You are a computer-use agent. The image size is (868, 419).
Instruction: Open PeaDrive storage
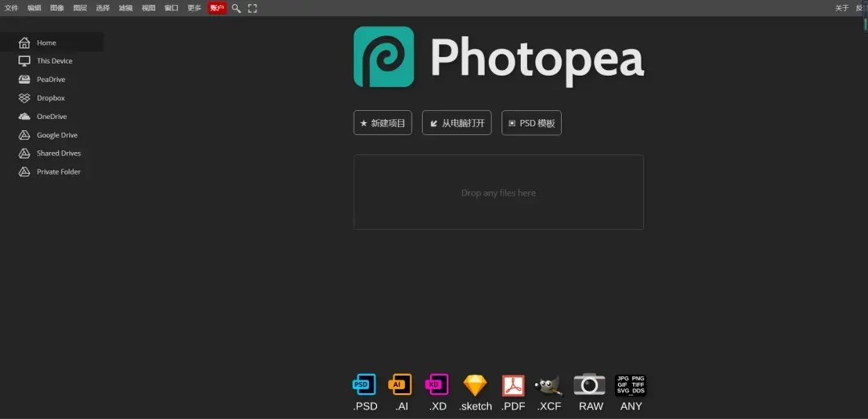[51, 80]
